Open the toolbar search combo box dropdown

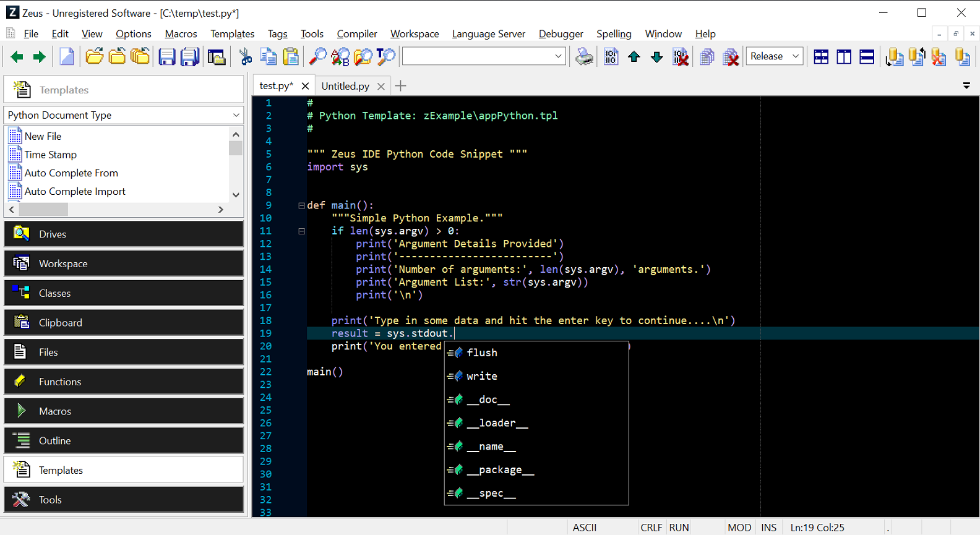[558, 56]
